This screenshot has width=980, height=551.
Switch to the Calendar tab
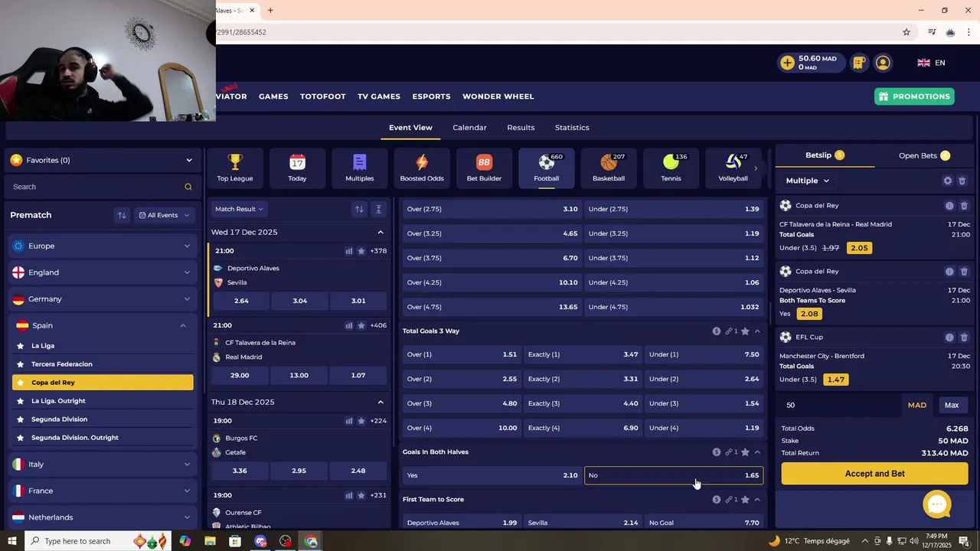point(469,128)
